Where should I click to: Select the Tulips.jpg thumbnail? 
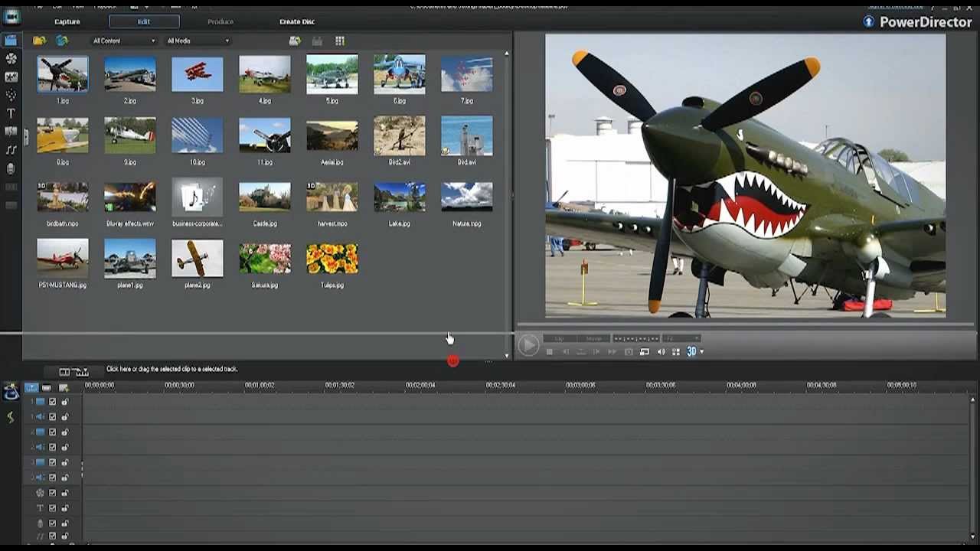pos(332,259)
